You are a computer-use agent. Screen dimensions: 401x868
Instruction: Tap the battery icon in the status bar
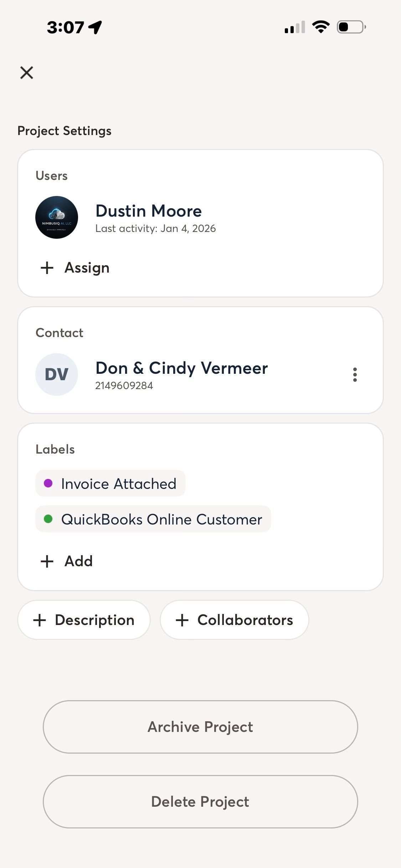coord(351,27)
